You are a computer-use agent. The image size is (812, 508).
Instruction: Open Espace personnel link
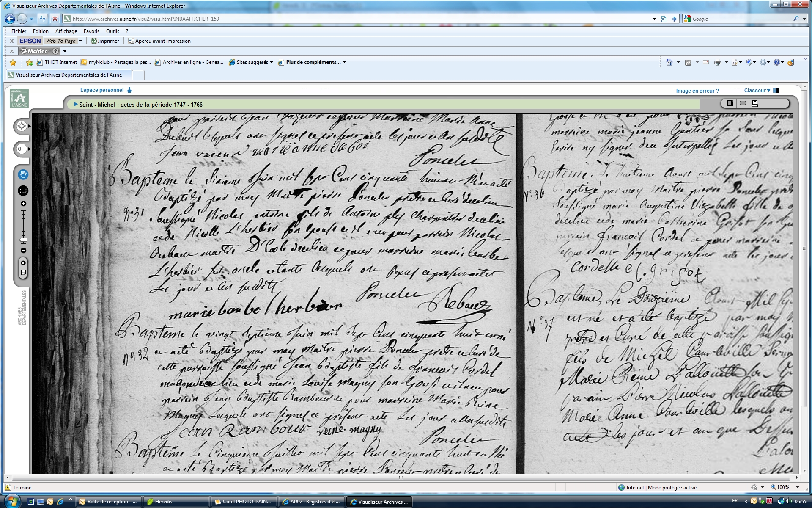[x=102, y=90]
